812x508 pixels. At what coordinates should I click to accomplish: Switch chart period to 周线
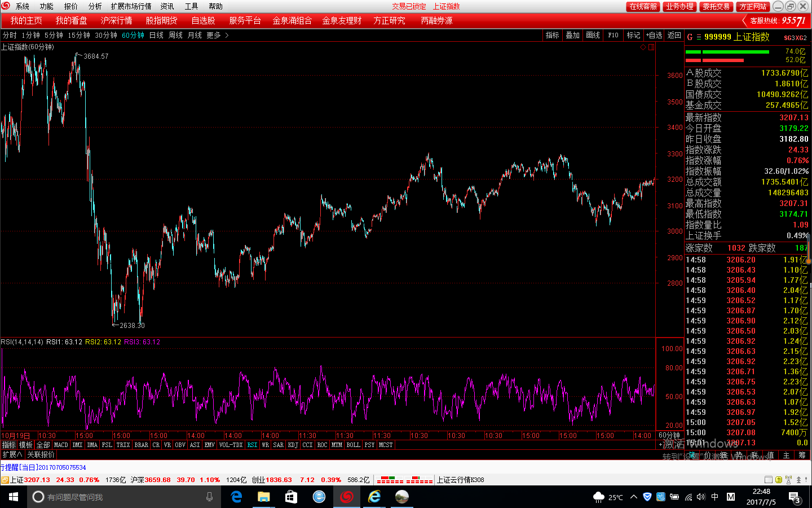[175, 35]
